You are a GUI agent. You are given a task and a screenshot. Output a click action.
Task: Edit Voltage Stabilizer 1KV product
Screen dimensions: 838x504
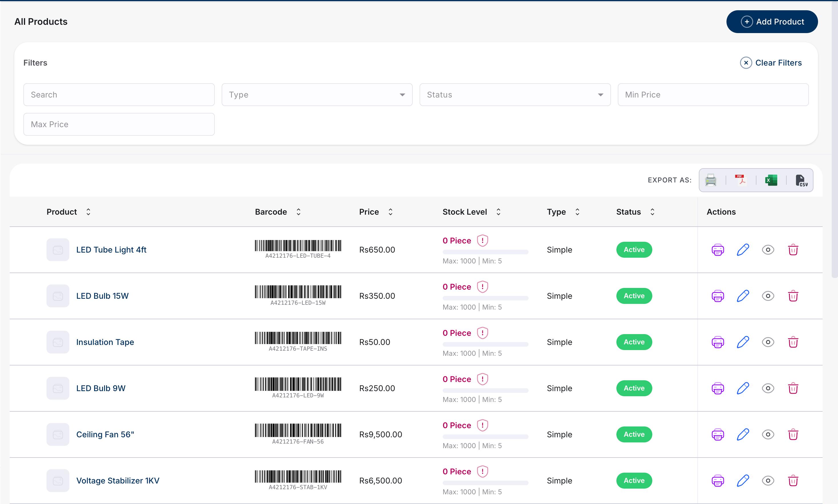[x=743, y=481]
